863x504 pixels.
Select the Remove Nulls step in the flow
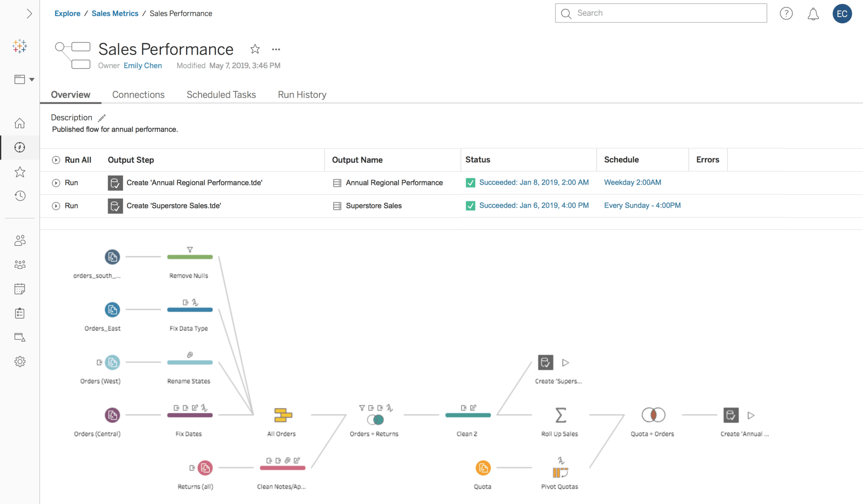pyautogui.click(x=189, y=257)
